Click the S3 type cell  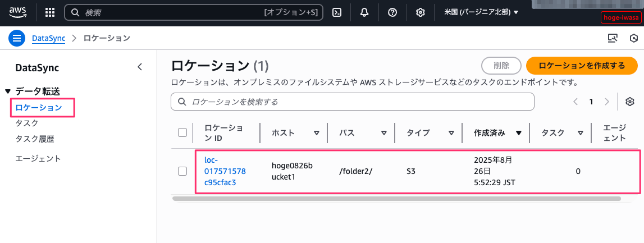(x=411, y=172)
